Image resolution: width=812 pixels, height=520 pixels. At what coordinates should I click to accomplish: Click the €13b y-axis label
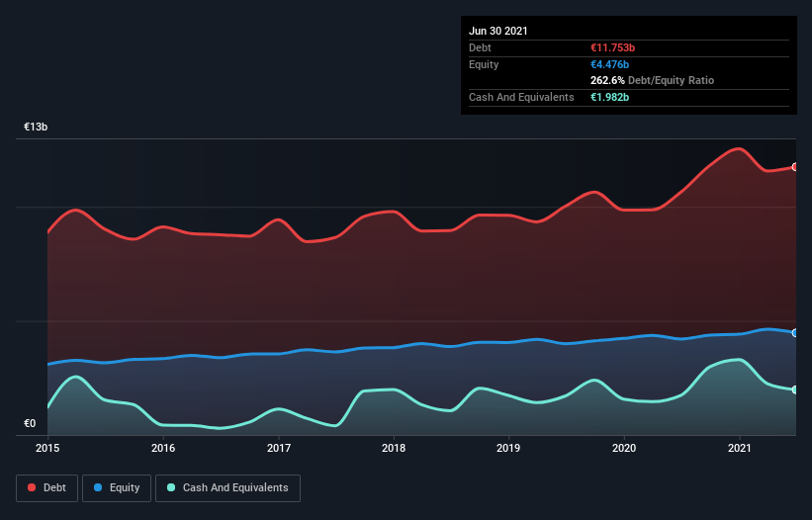point(36,127)
